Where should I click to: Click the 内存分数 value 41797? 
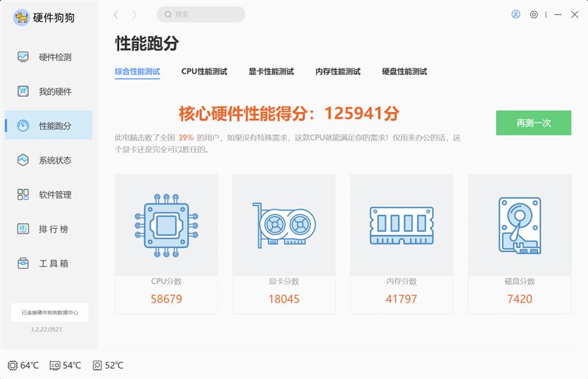[x=401, y=299]
